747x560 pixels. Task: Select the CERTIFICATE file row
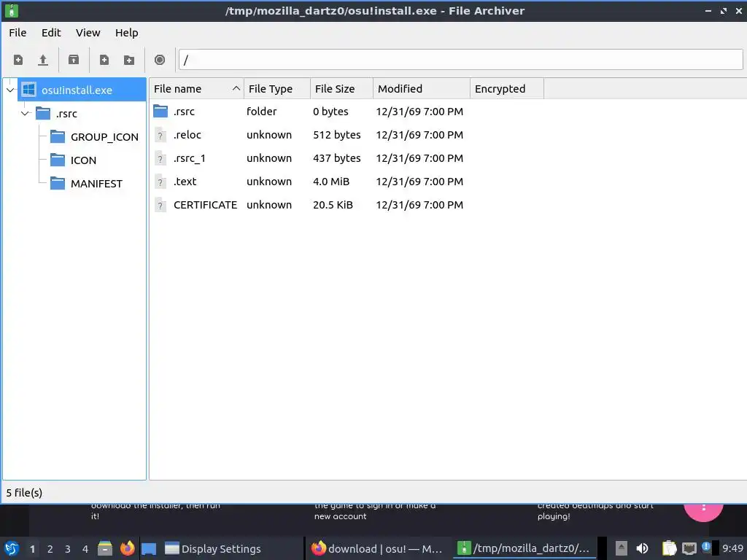tap(309, 205)
